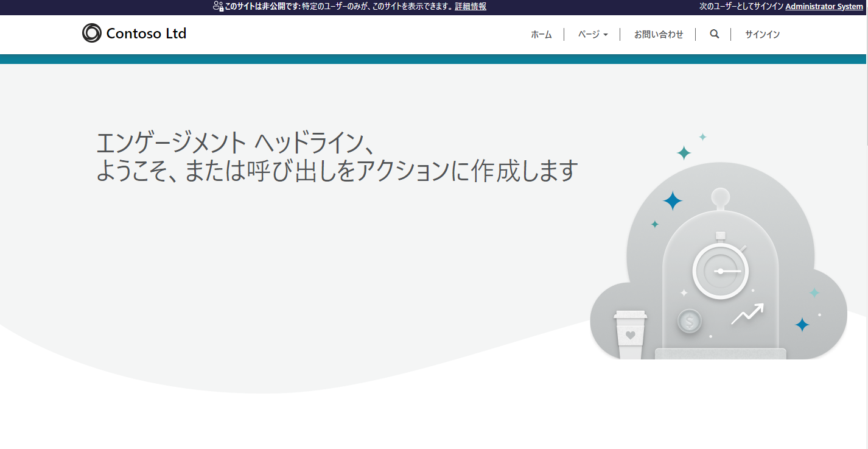The width and height of the screenshot is (868, 449).
Task: Click the Contoso Ltd logo
Action: [x=134, y=34]
